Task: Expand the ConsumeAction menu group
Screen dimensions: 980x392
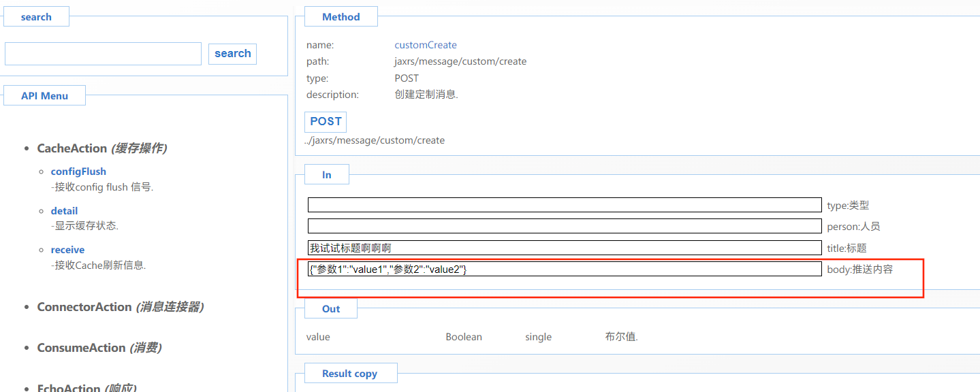Action: [x=99, y=348]
